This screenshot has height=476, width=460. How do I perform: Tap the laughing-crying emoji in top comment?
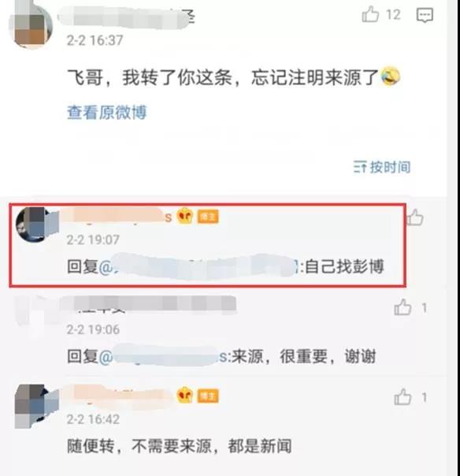click(390, 76)
